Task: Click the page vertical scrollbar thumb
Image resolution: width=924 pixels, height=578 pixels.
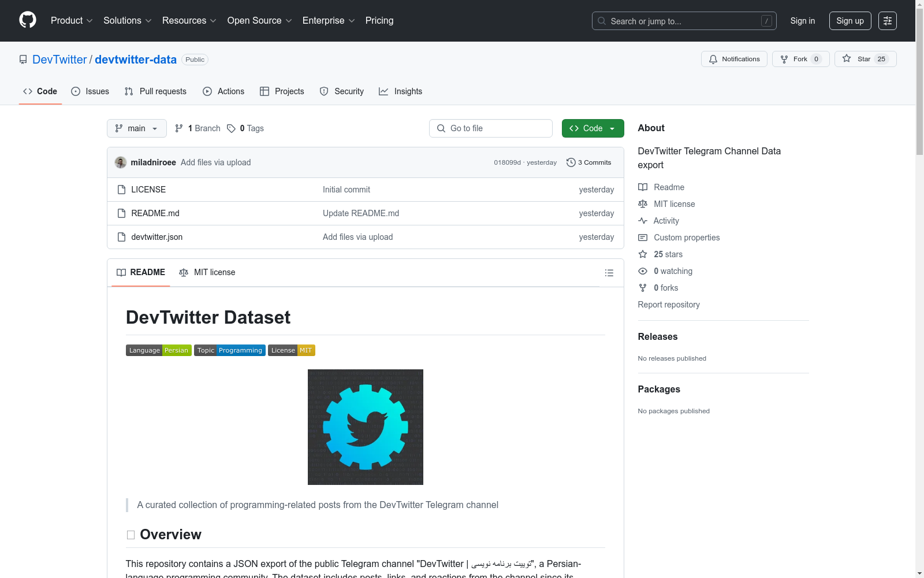Action: tap(919, 81)
